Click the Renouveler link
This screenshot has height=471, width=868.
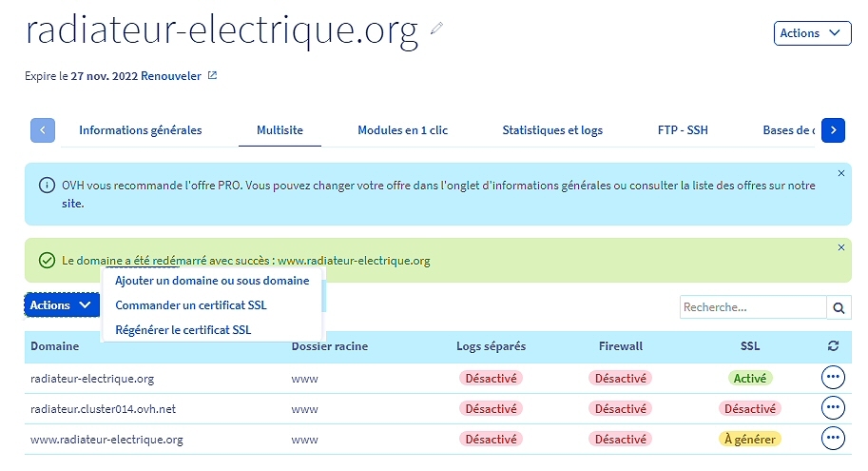pos(171,76)
